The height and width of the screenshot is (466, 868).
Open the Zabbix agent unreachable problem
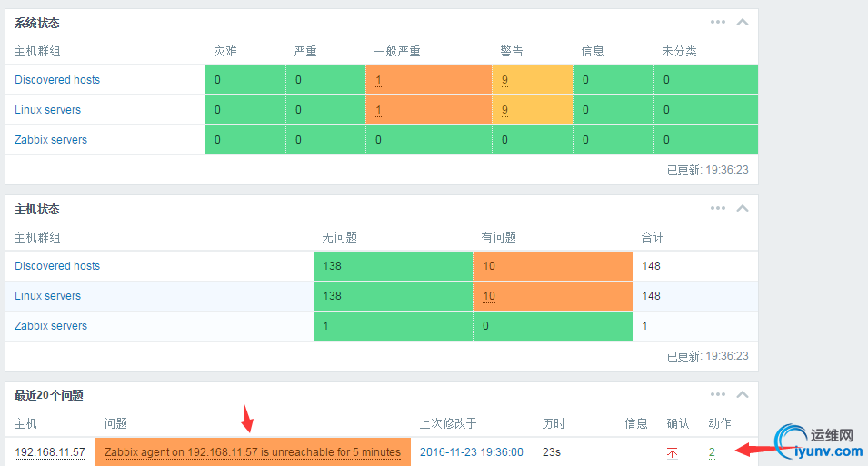coord(253,452)
